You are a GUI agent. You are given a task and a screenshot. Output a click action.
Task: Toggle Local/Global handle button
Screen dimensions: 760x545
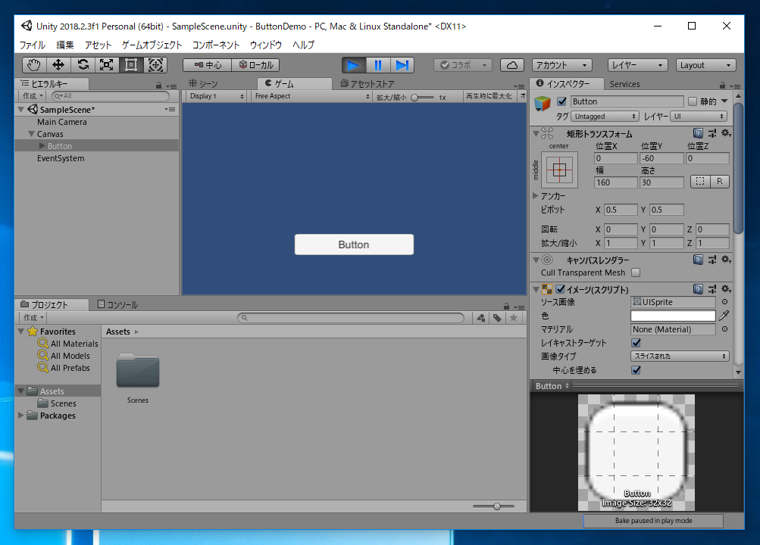pyautogui.click(x=256, y=65)
